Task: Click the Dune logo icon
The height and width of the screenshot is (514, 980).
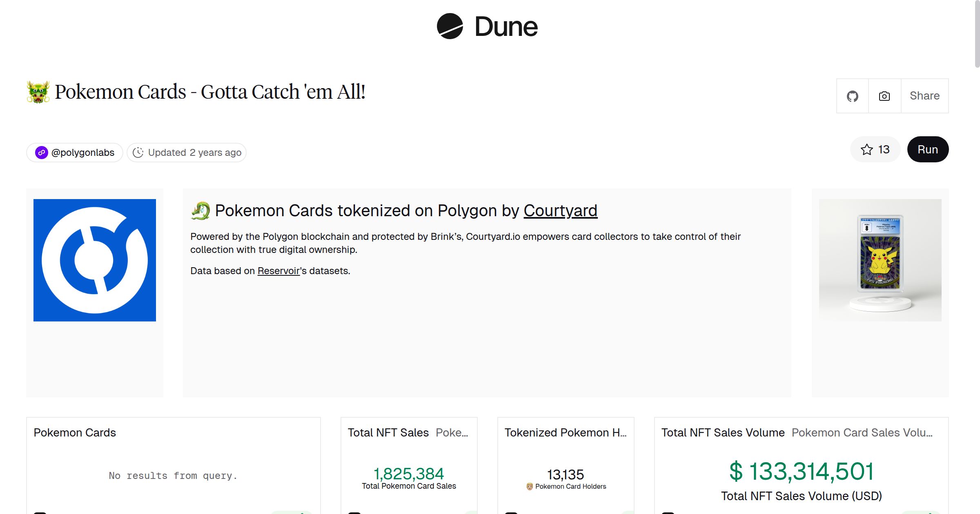Action: pos(450,26)
